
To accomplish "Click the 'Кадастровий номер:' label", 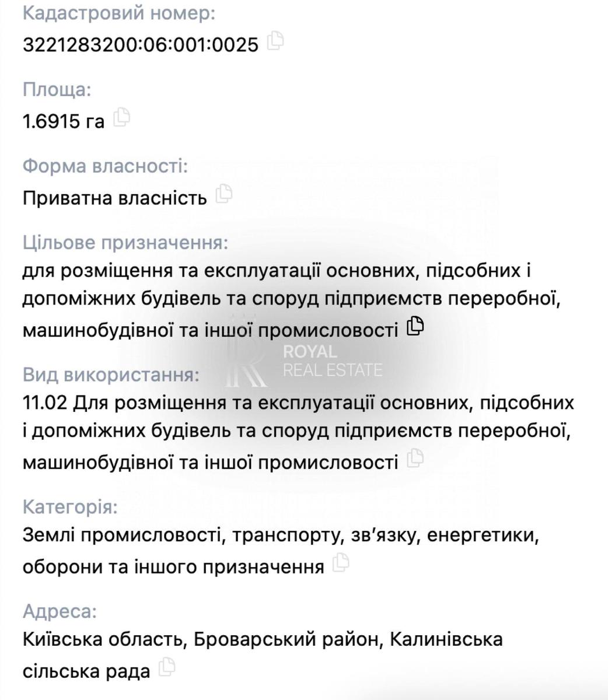I will click(x=119, y=13).
